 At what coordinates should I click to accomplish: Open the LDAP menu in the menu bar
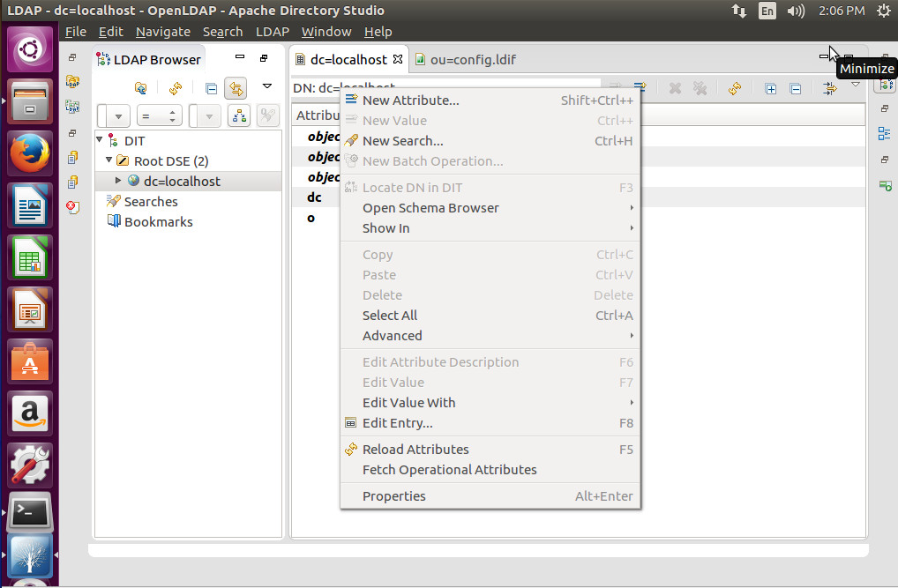pyautogui.click(x=272, y=31)
